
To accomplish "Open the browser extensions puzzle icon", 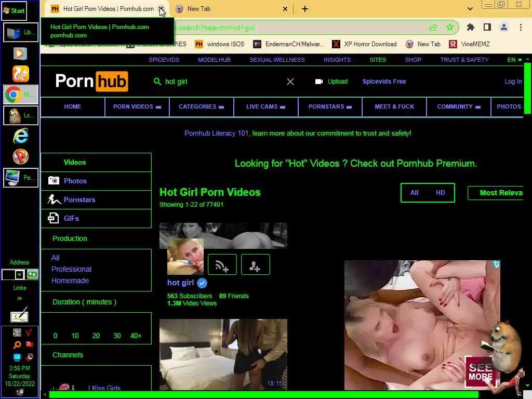I will pos(470,27).
